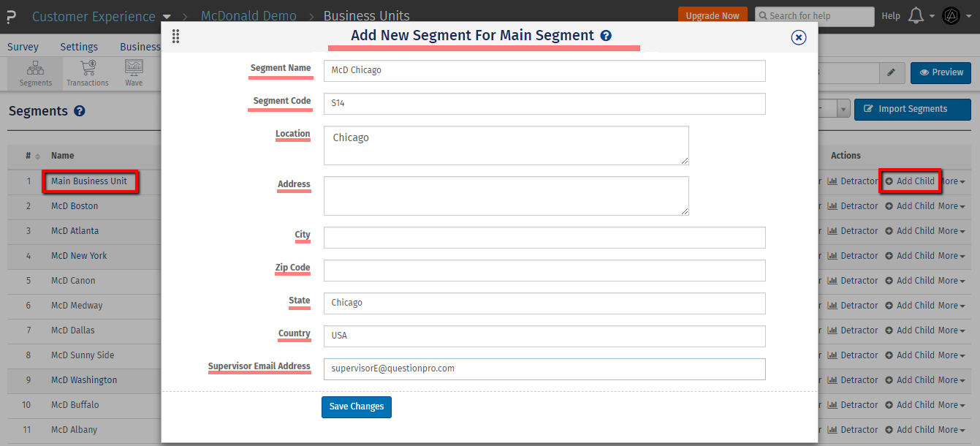980x446 pixels.
Task: Click the help icon beside Segments heading
Action: click(80, 111)
